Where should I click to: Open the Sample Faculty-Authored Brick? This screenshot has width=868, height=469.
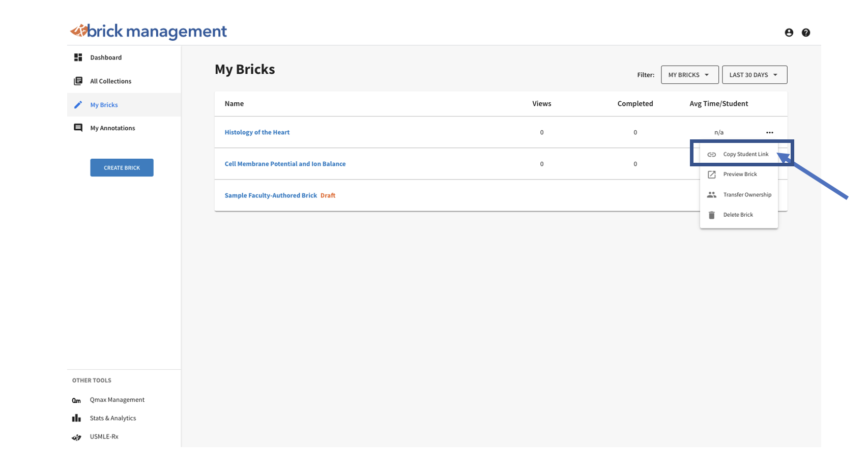click(271, 195)
